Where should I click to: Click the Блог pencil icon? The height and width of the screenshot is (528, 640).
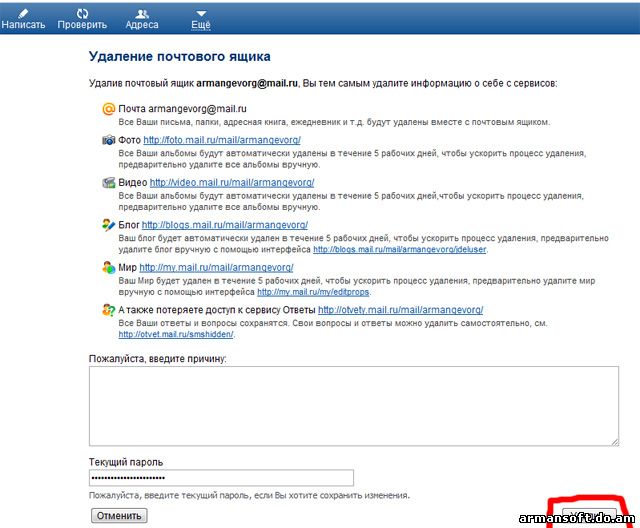(109, 225)
